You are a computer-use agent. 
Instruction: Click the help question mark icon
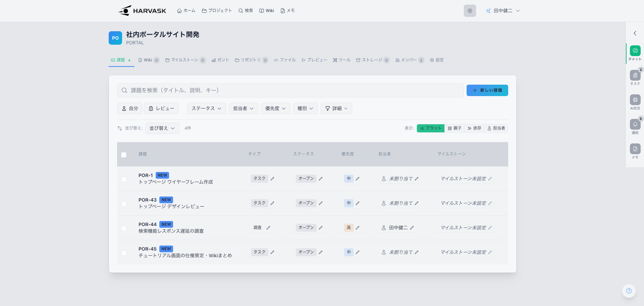pyautogui.click(x=629, y=291)
